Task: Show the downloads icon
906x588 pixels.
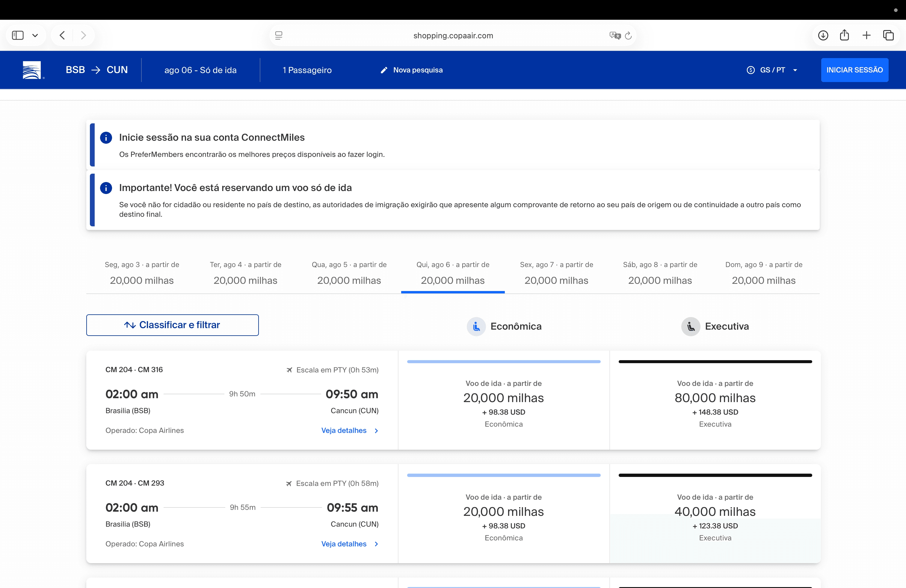Action: coord(823,35)
